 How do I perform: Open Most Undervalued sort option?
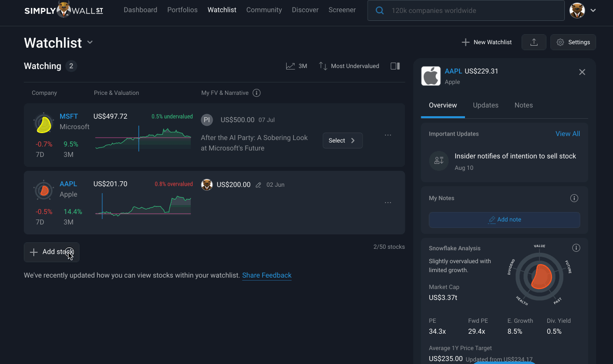(x=349, y=66)
